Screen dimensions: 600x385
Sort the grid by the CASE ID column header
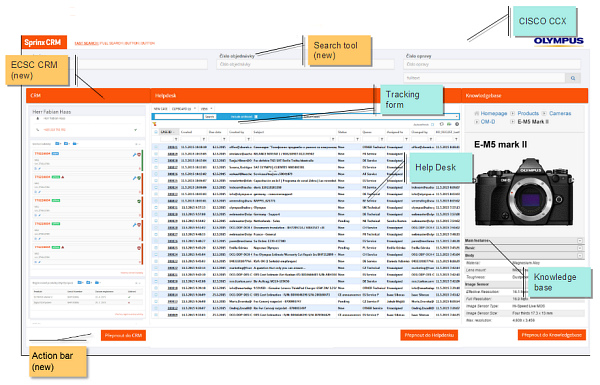click(169, 132)
